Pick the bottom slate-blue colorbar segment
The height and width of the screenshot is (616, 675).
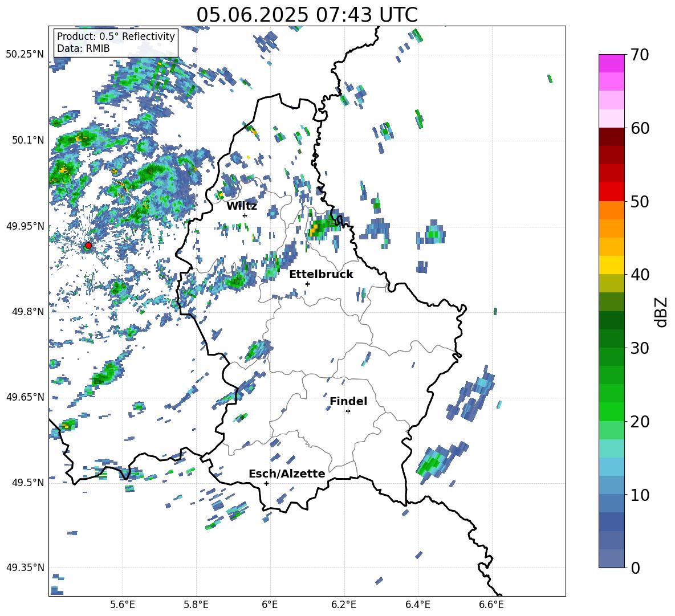612,559
